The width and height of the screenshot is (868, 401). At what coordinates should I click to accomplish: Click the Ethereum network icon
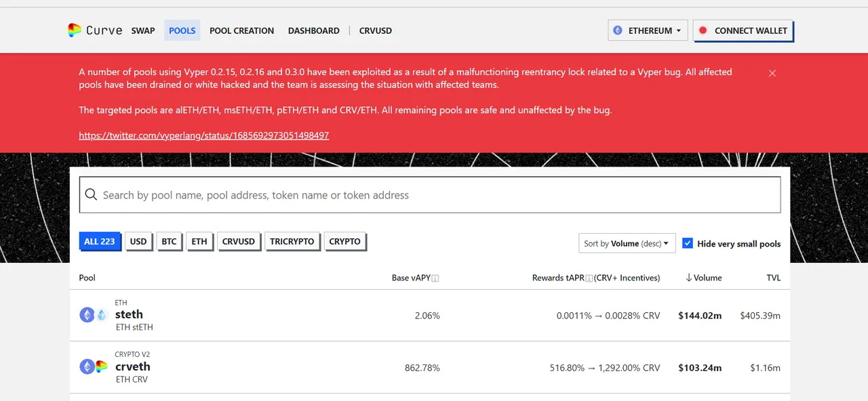(618, 30)
